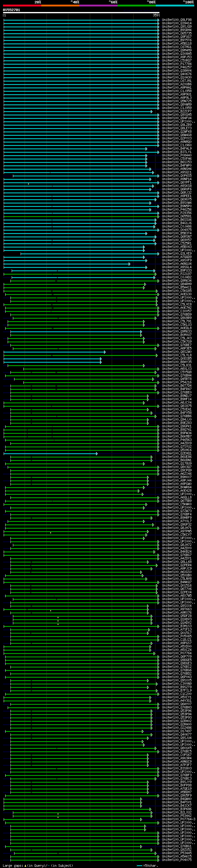Select hit UniRef100_C1J958

click(177, 91)
